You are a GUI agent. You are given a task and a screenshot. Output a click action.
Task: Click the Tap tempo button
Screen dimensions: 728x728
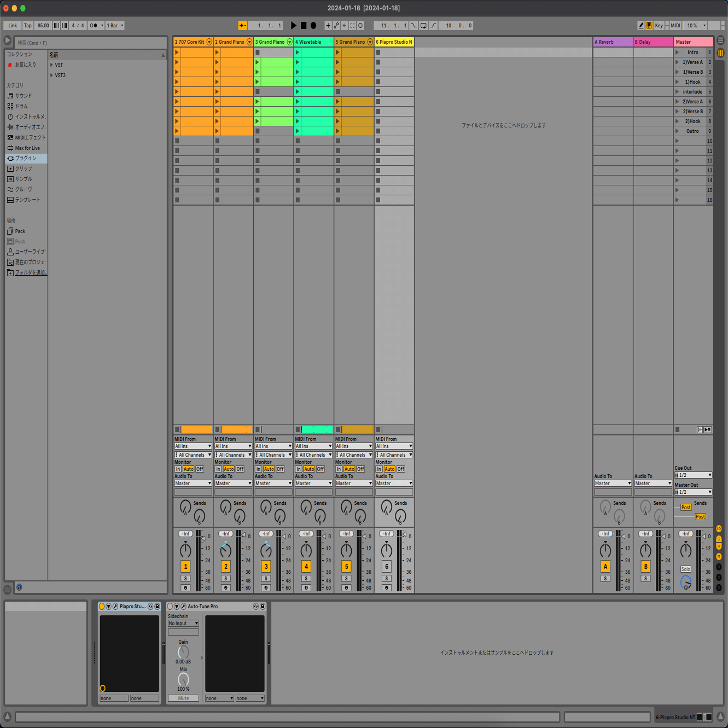[x=27, y=25]
